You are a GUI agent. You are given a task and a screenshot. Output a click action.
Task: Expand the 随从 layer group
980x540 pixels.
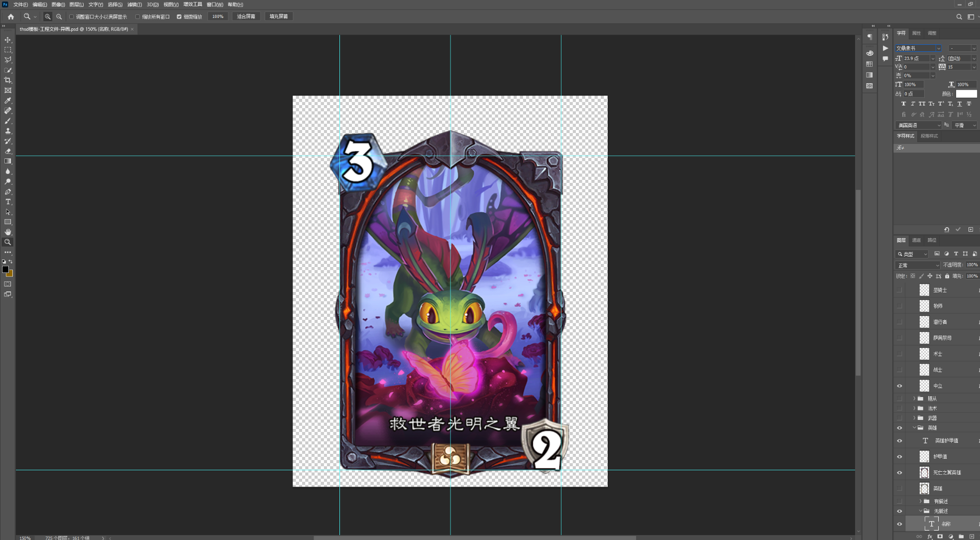pos(914,399)
